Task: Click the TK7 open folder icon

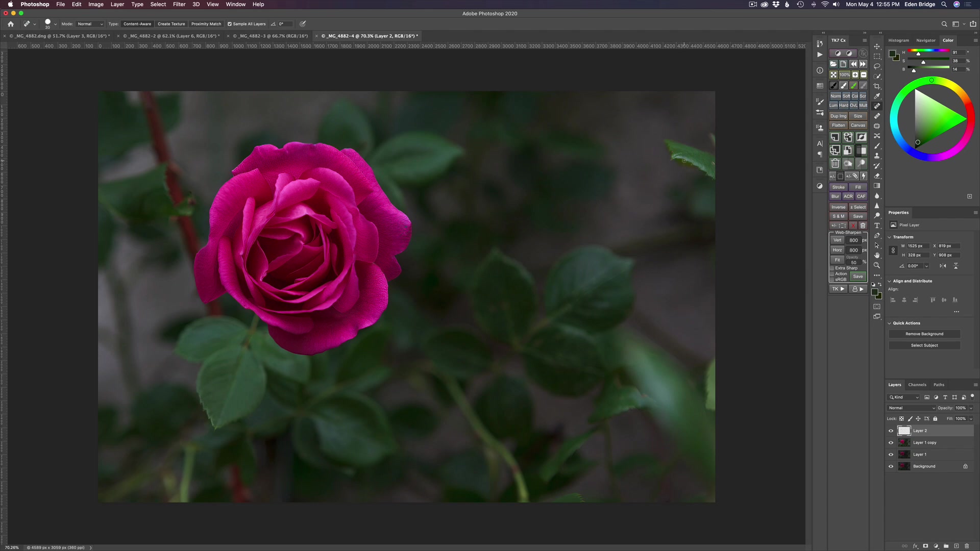Action: click(x=834, y=64)
